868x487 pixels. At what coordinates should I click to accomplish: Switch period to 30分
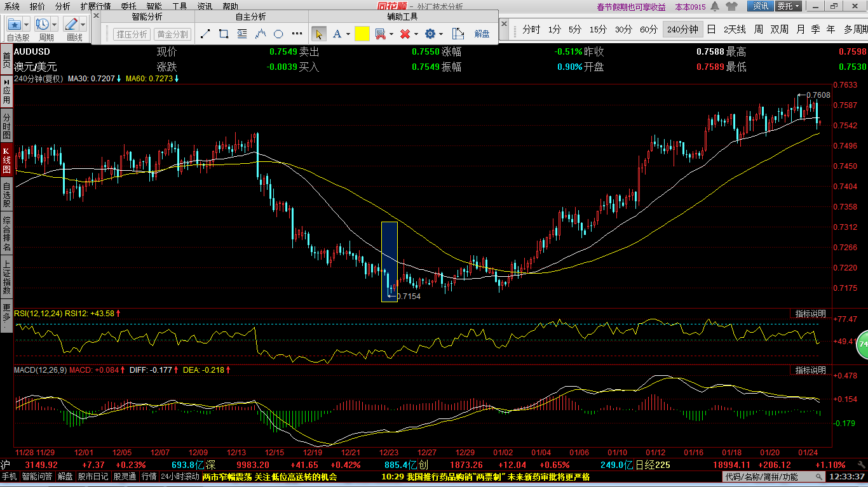623,29
